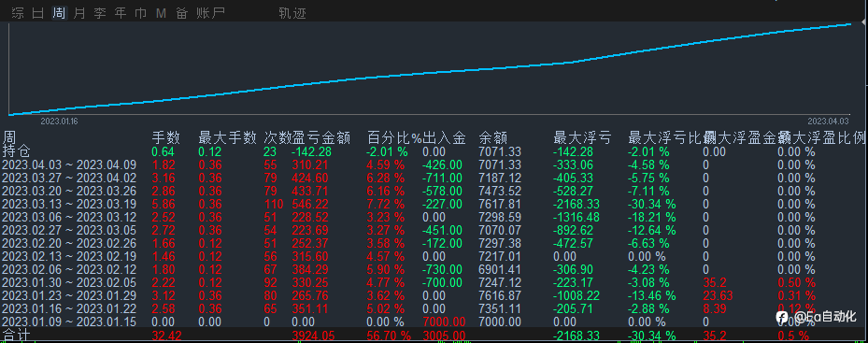The height and width of the screenshot is (343, 868).
Task: Click the 最大手数 column header
Action: 228,137
